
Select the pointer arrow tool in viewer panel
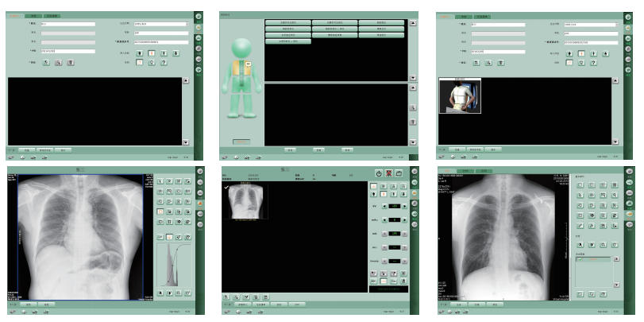click(x=580, y=196)
